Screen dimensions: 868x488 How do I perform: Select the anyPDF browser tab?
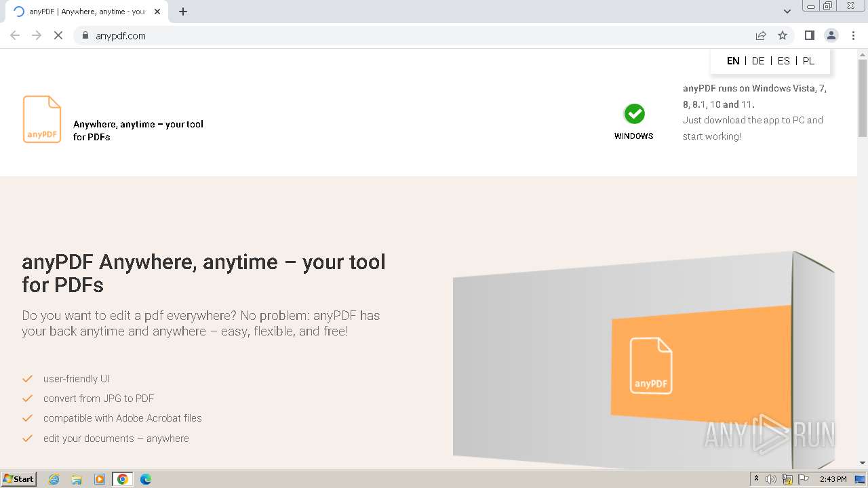pos(87,12)
